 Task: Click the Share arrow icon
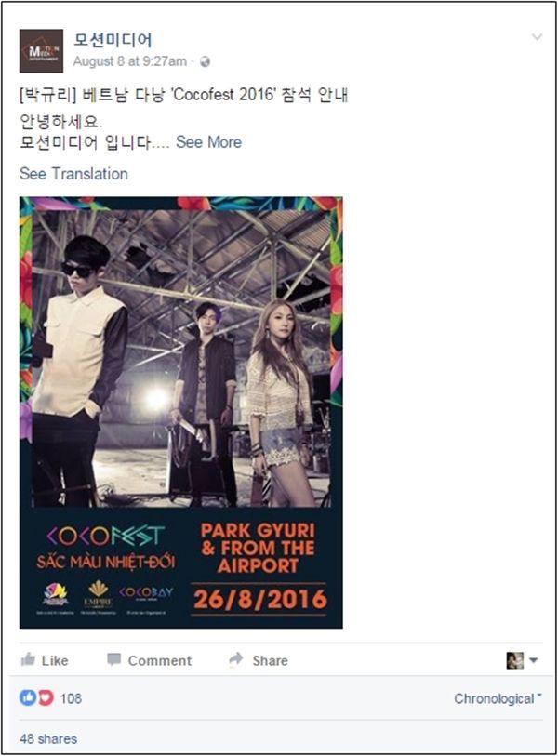[x=236, y=658]
